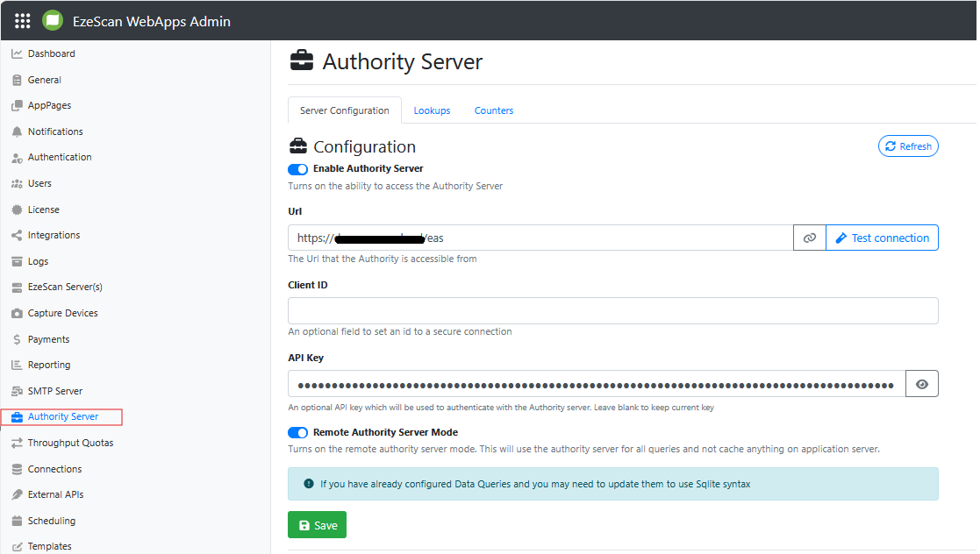Open the app launcher grid icon
Viewport: 980px width, 554px height.
(x=23, y=21)
